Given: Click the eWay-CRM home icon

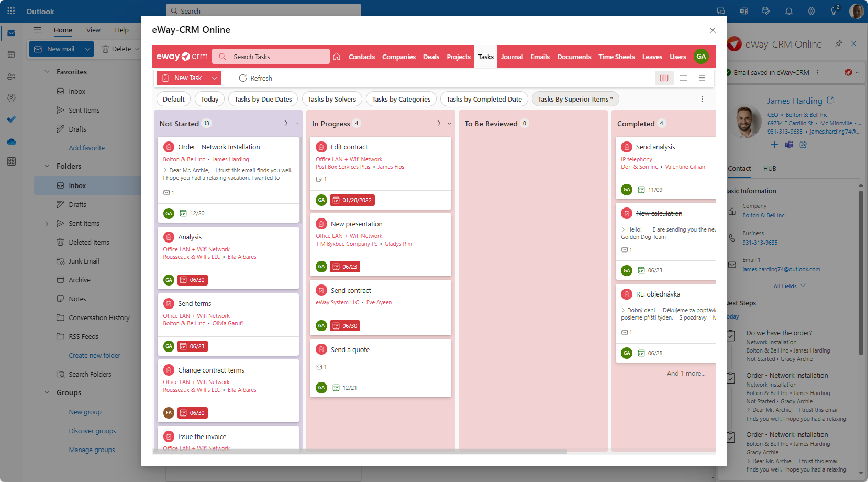Looking at the screenshot, I should (337, 57).
